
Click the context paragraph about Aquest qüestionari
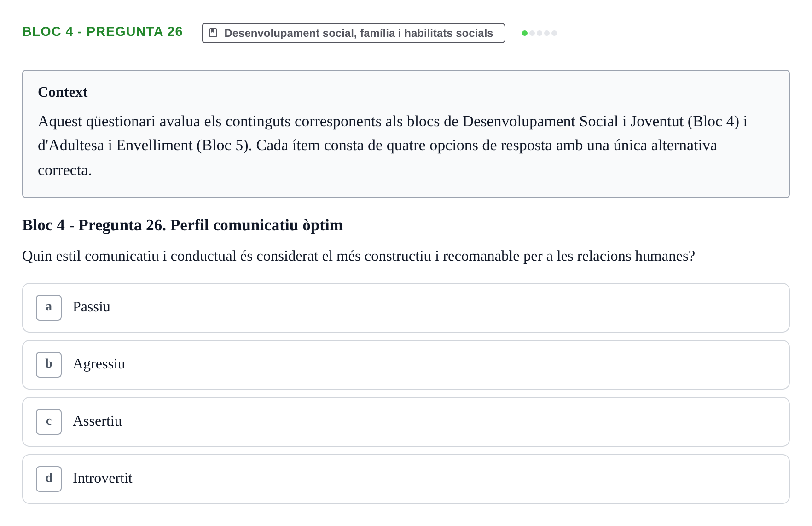click(393, 146)
